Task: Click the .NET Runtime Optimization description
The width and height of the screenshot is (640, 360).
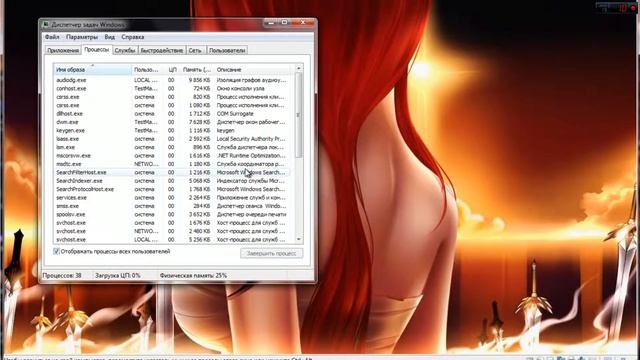Action: click(251, 156)
